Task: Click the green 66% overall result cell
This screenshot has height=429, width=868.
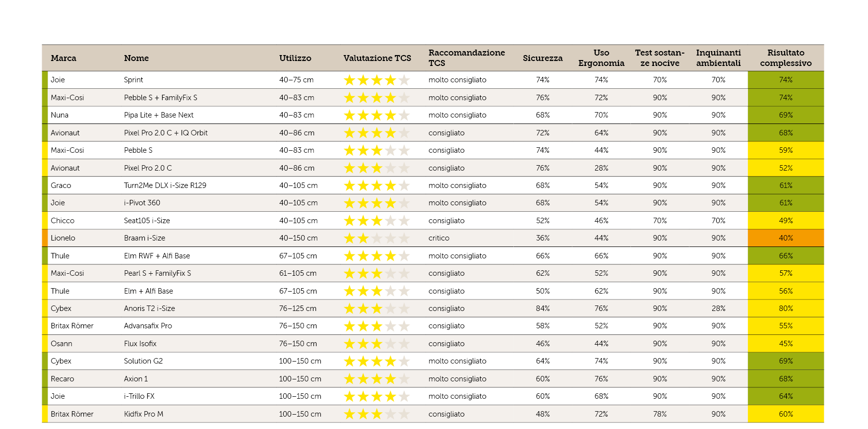Action: (x=786, y=256)
